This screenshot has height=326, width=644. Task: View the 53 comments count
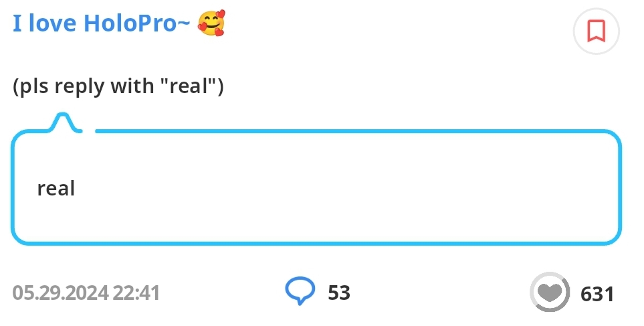click(339, 293)
